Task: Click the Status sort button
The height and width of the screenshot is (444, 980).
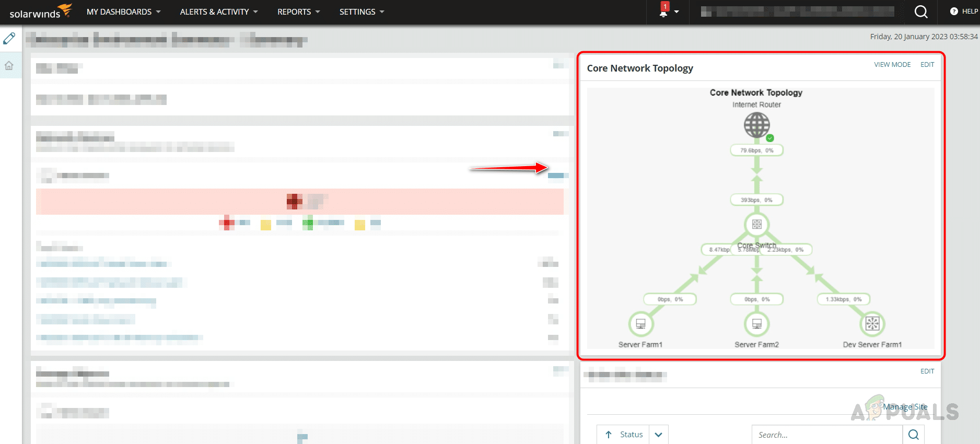Action: pos(623,435)
